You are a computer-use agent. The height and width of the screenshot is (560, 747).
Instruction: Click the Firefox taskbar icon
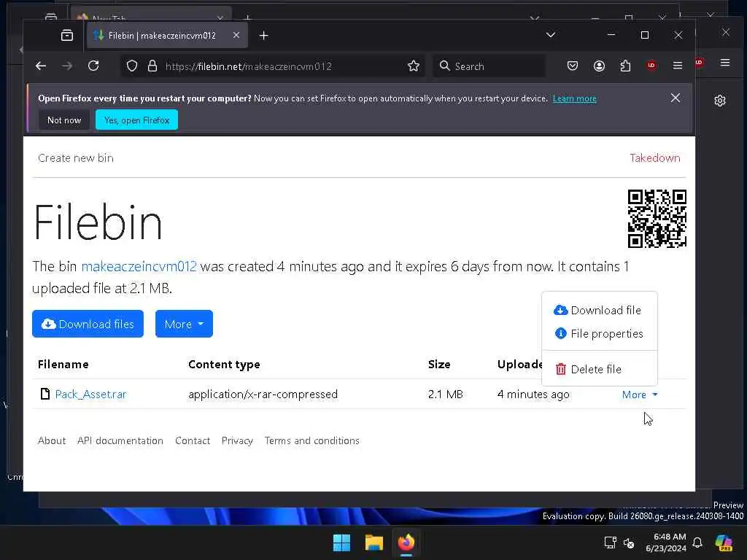click(x=406, y=542)
